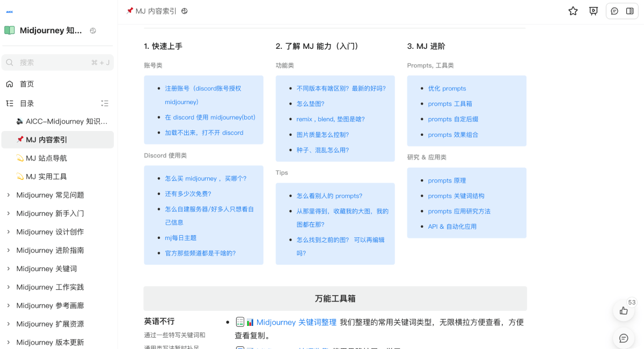The height and width of the screenshot is (349, 644).
Task: Open link prompts 关键词结构
Action: pos(456,196)
